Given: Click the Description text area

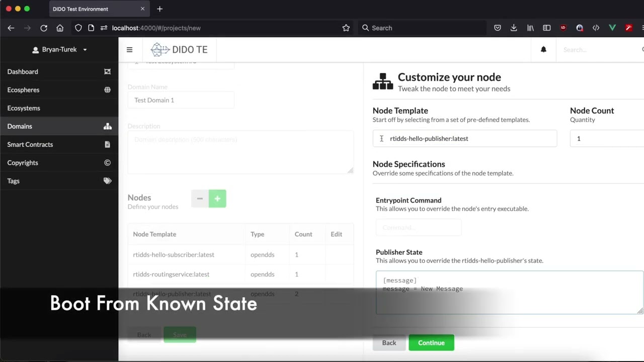Looking at the screenshot, I should (240, 152).
